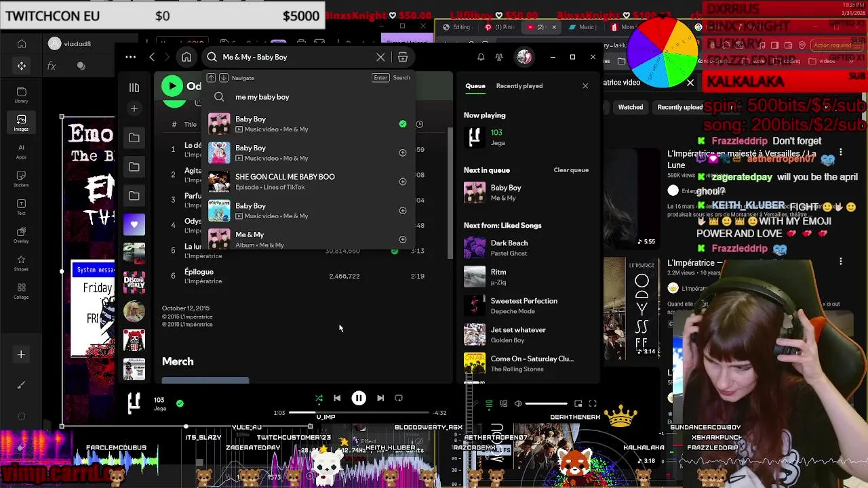Screen dimensions: 868x488
Task: Go back in Spotify navigation
Action: click(x=152, y=57)
